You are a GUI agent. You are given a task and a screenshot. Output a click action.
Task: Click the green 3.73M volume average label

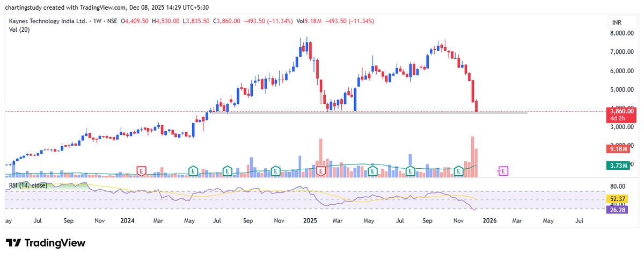617,166
